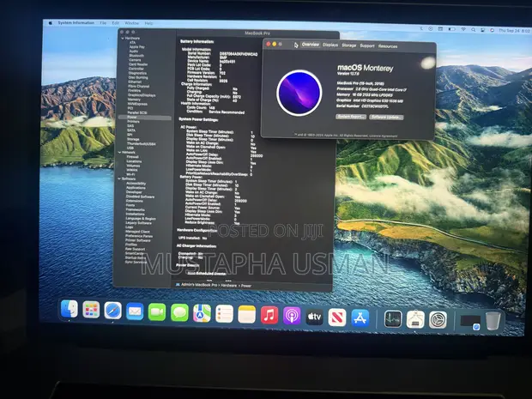Click the date and time in menu bar
532x399 pixels.
[x=514, y=31]
